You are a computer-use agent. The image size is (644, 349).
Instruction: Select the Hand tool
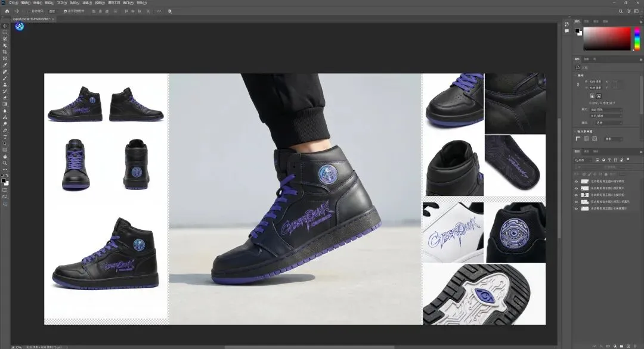coord(5,156)
